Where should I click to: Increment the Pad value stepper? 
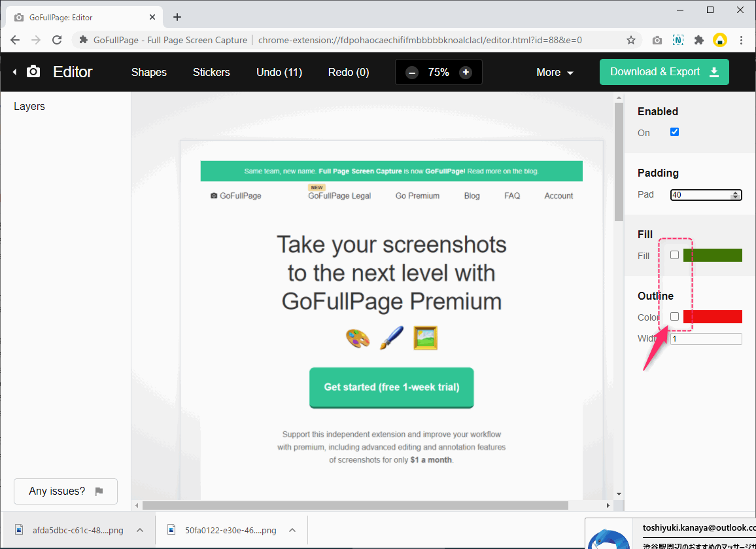coord(735,193)
